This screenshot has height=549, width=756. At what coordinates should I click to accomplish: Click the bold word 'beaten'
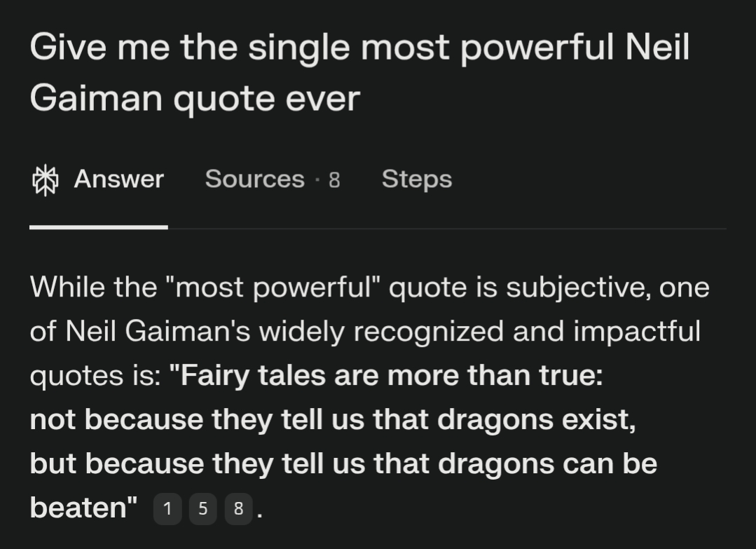[x=78, y=508]
